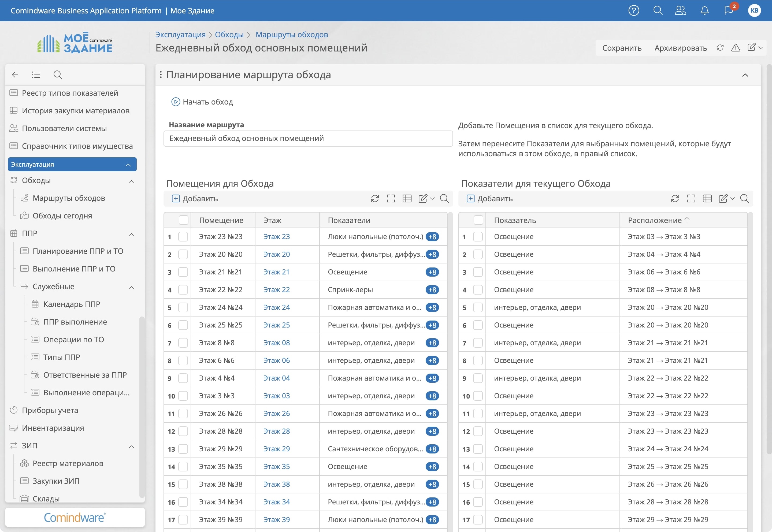
Task: Collapse the ППР tree group
Action: (x=131, y=234)
